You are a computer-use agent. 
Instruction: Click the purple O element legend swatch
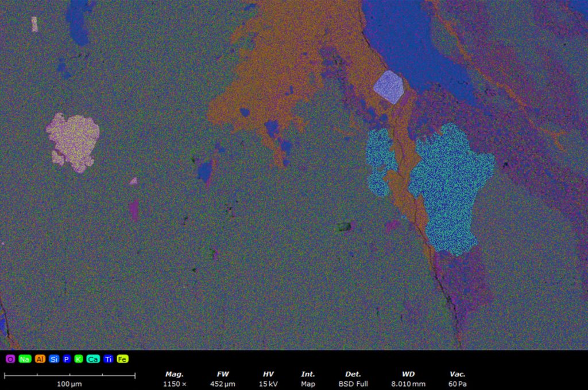[x=10, y=359]
